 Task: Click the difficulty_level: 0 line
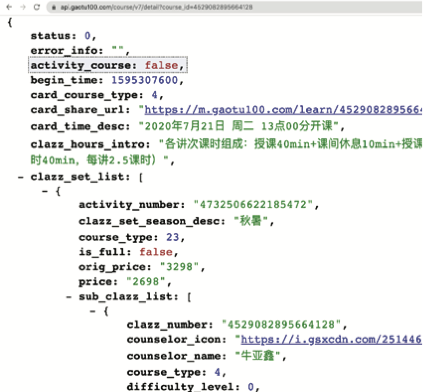(193, 387)
